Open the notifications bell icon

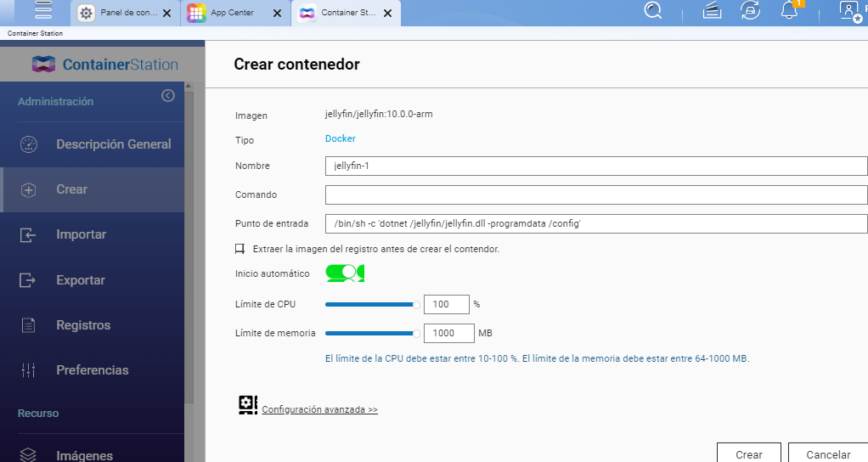pyautogui.click(x=789, y=10)
